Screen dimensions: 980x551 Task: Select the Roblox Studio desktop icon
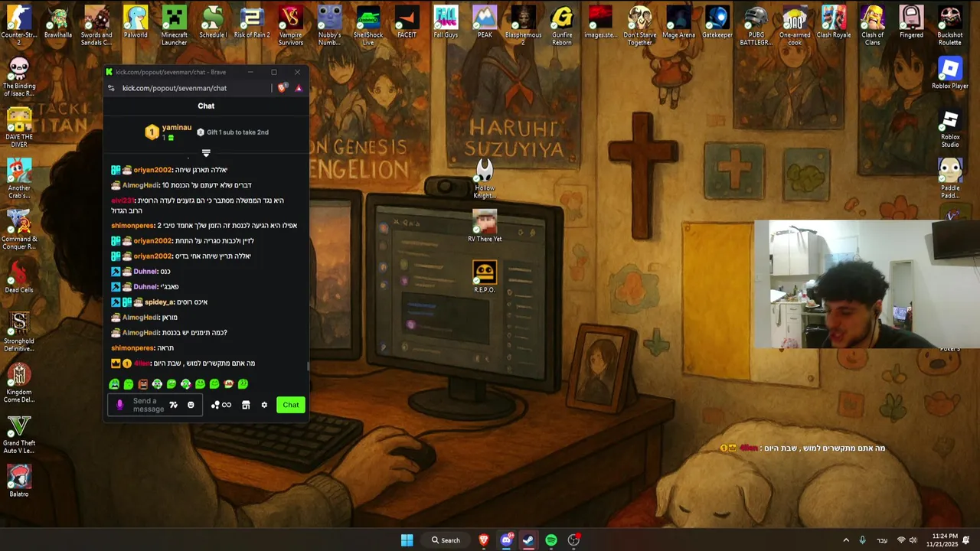pyautogui.click(x=950, y=129)
